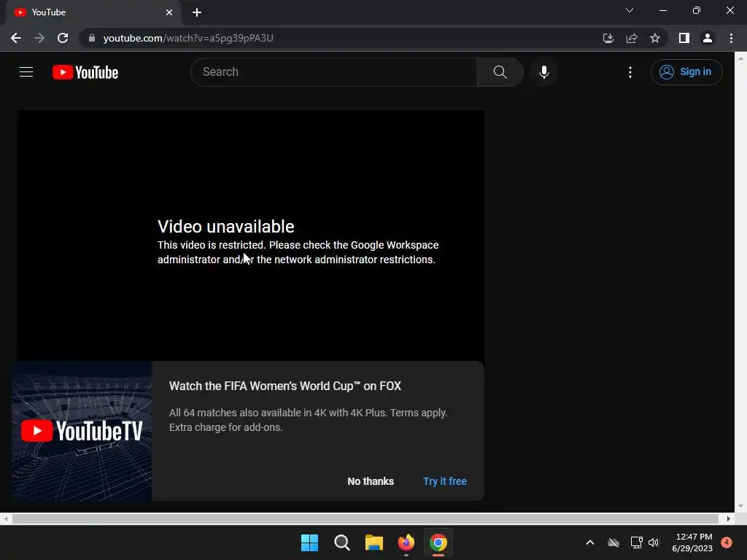Show hidden system tray icons chevron

coord(589,542)
